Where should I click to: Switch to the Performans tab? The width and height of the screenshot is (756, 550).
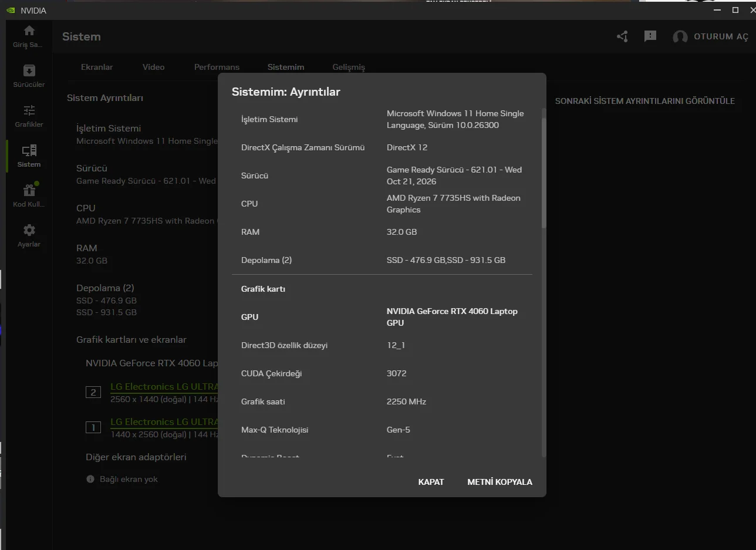pos(217,67)
